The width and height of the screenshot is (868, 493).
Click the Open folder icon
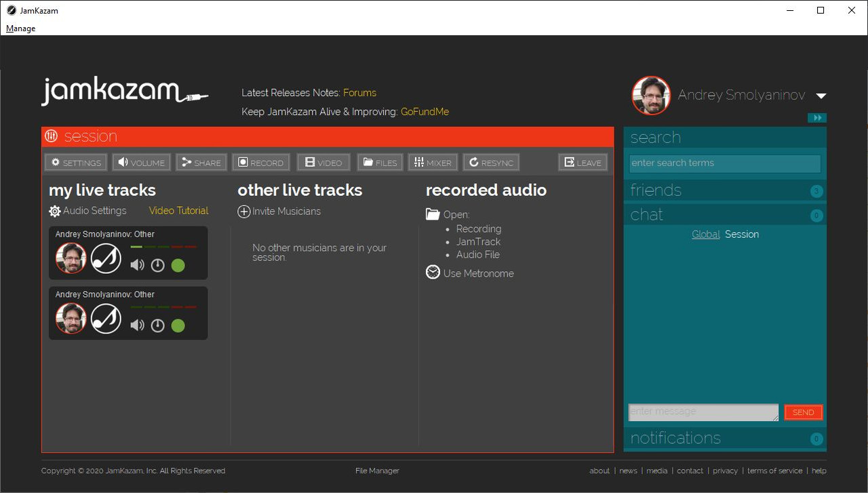coord(433,214)
